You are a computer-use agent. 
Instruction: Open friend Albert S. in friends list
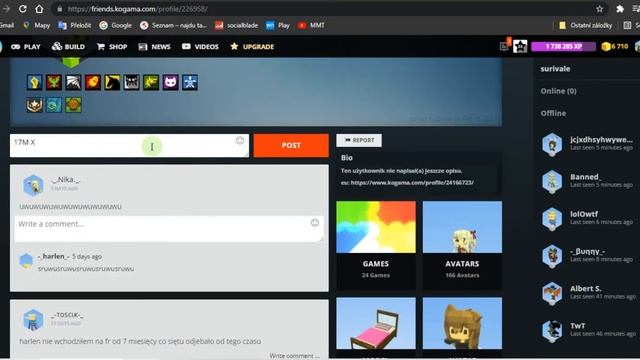click(588, 293)
